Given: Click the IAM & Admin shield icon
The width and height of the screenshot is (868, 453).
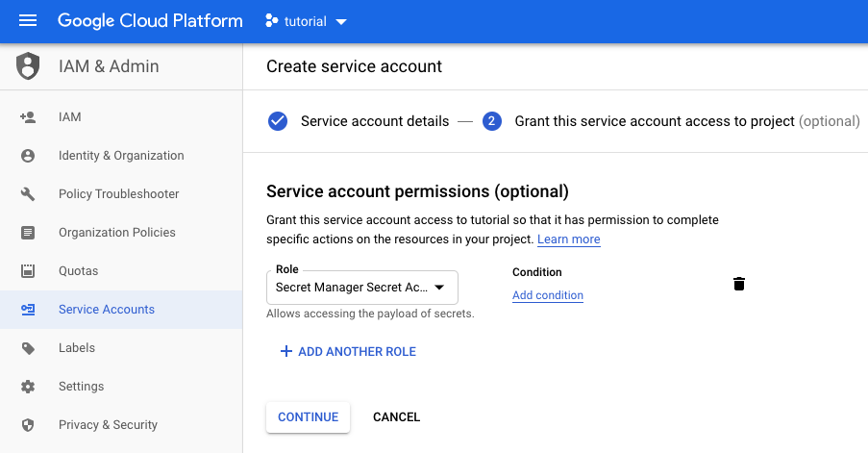Looking at the screenshot, I should pyautogui.click(x=28, y=66).
